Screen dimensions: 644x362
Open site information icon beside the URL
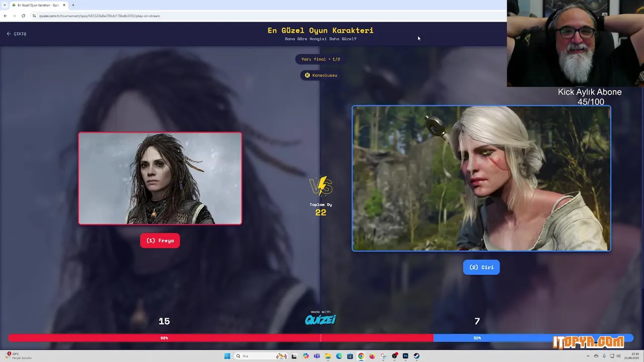coord(34,16)
